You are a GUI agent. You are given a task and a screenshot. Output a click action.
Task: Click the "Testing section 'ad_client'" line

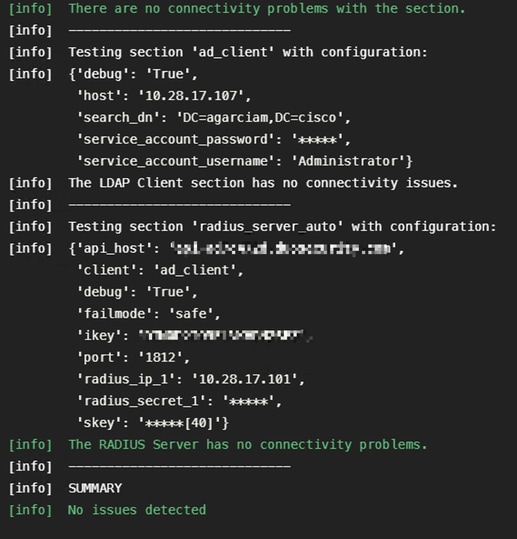click(248, 52)
